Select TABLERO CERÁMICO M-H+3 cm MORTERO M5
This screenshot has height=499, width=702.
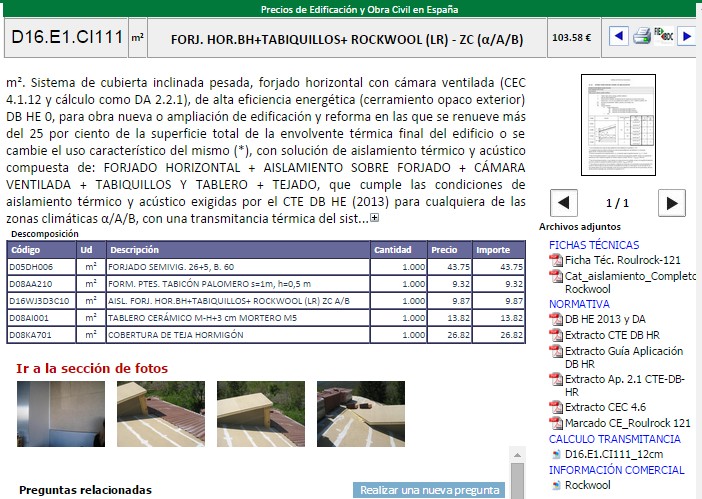coord(202,318)
